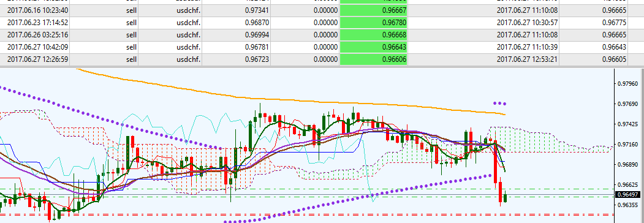Select open time 2017.06.27 10:42:09 cell
Screen dimensions: 644x223
click(x=38, y=47)
